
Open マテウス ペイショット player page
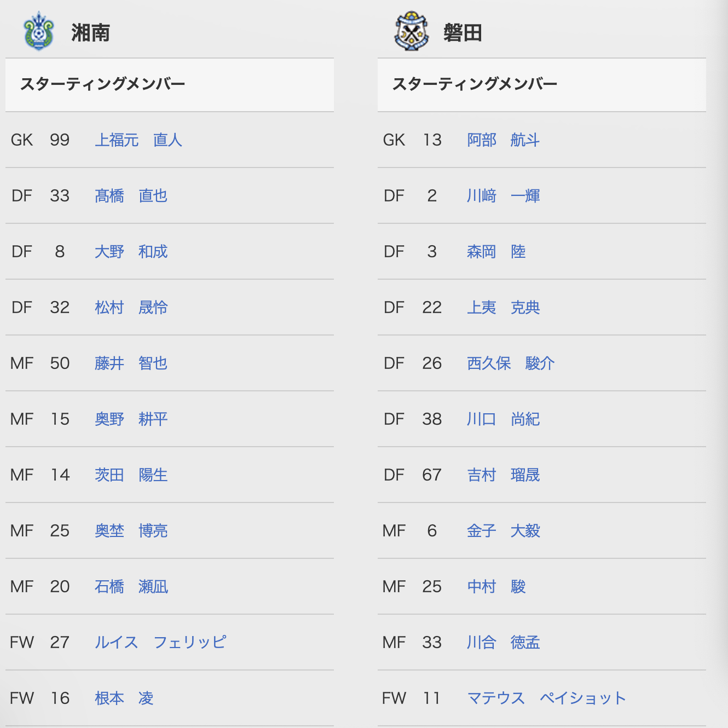coord(546,698)
